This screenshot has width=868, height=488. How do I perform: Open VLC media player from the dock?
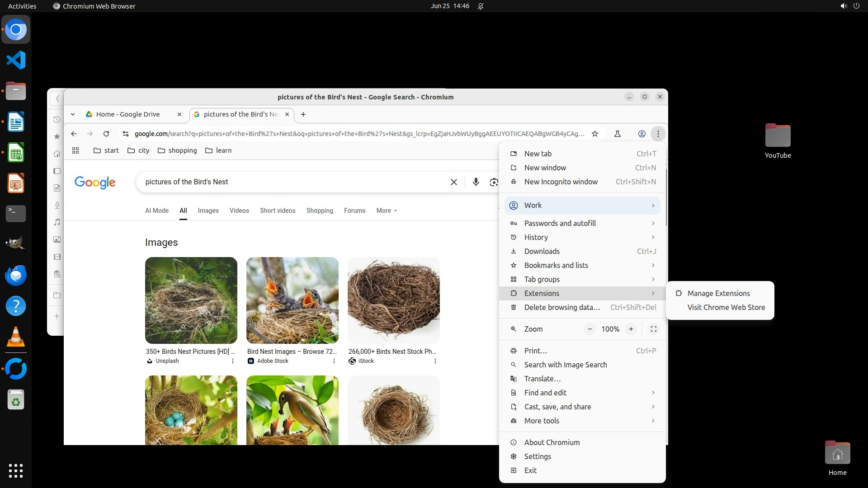[x=16, y=337]
